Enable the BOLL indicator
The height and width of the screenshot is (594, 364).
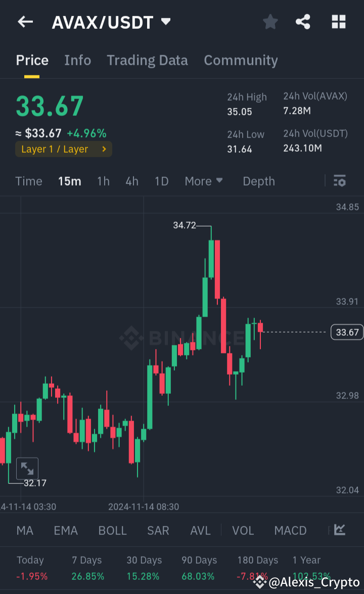pos(112,530)
